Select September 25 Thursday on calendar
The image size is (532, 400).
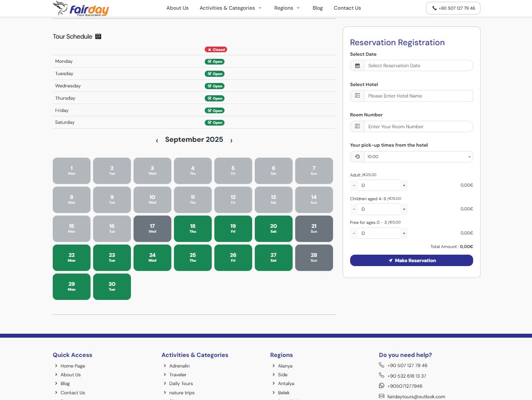(193, 257)
